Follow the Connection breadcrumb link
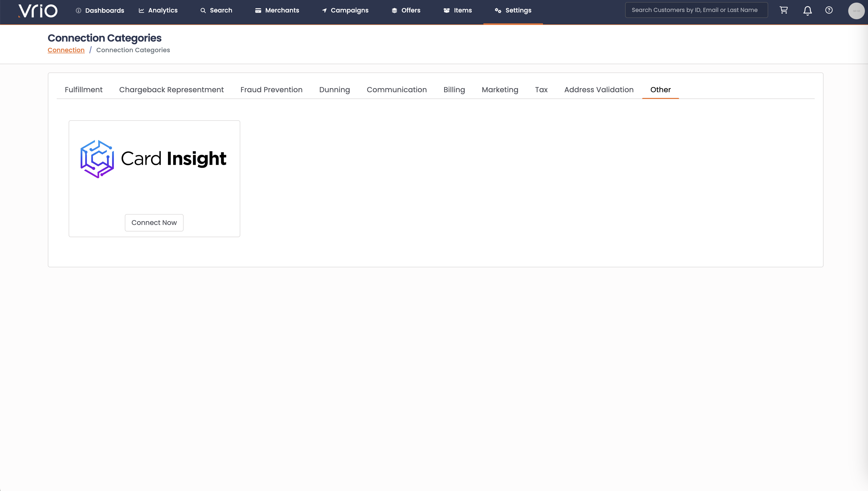 point(66,50)
